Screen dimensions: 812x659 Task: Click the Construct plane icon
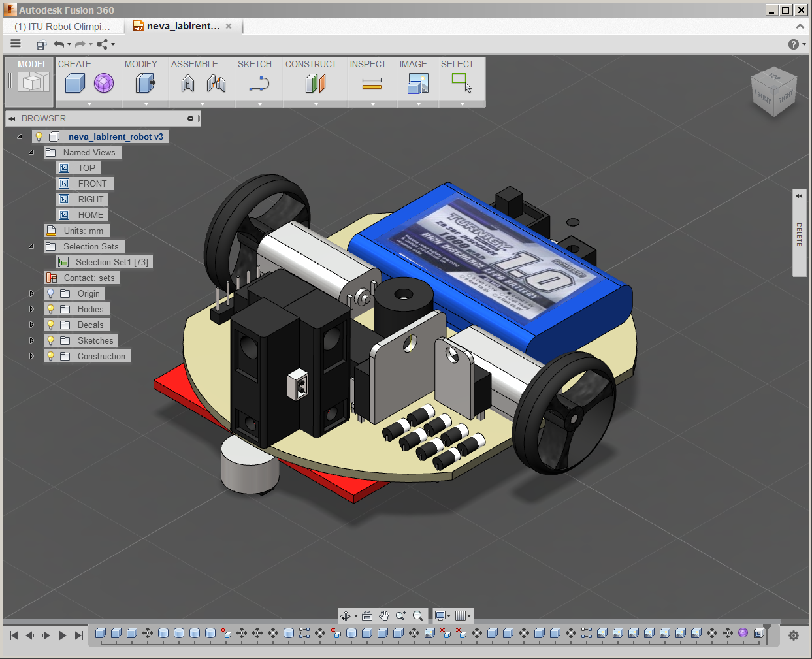[x=315, y=84]
